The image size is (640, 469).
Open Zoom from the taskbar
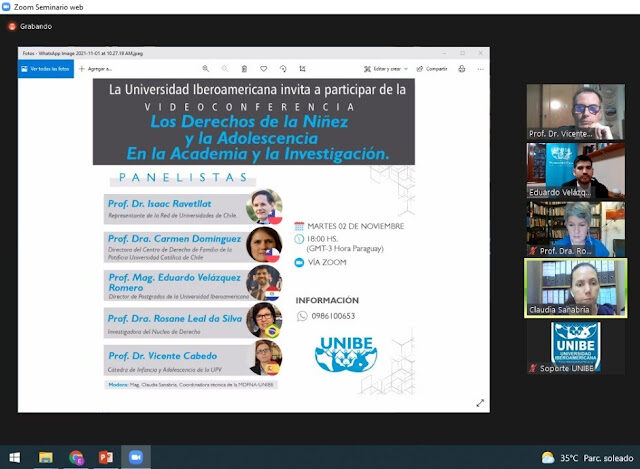[136, 457]
